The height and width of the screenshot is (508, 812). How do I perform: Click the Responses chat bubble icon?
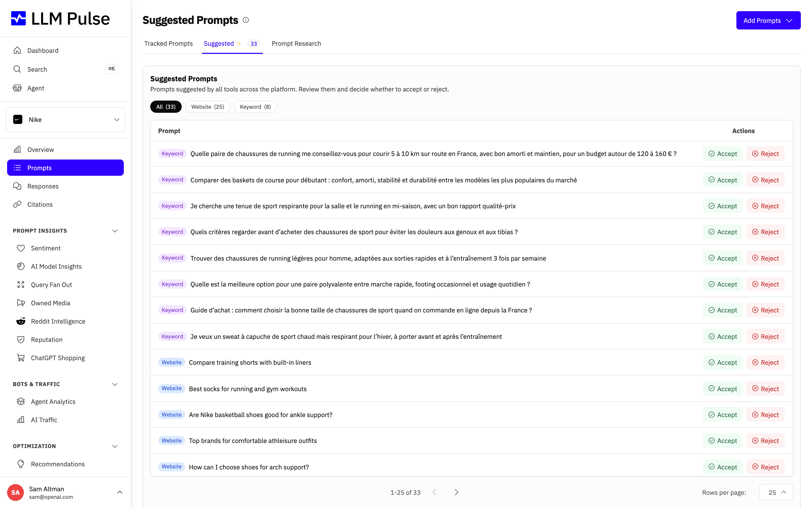pos(17,186)
